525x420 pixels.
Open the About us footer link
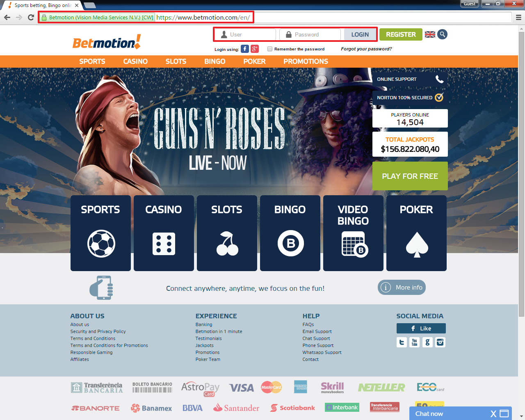(x=80, y=324)
